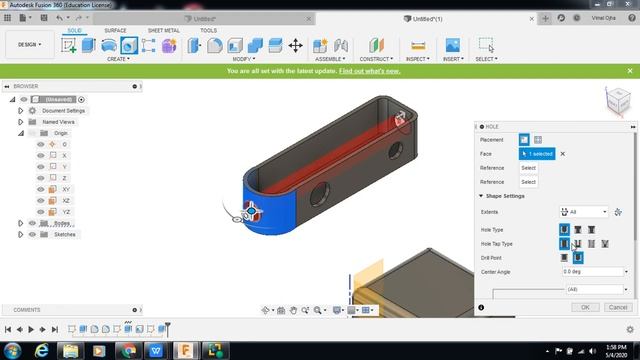Image resolution: width=640 pixels, height=360 pixels.
Task: Select the Create Form tool
Action: 169,45
